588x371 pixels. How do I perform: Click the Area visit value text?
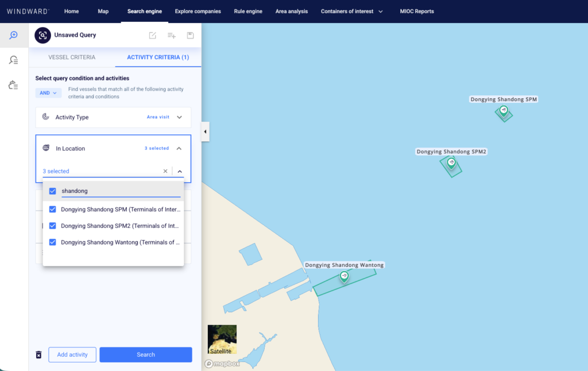click(158, 117)
